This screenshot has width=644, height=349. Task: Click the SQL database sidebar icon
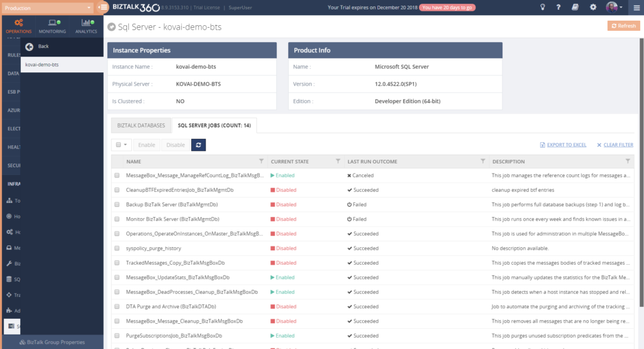(x=9, y=279)
